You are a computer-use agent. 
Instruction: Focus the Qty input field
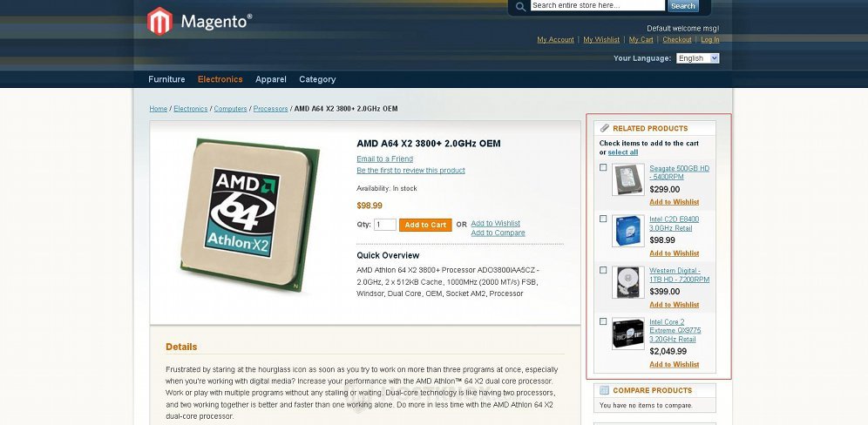point(385,225)
